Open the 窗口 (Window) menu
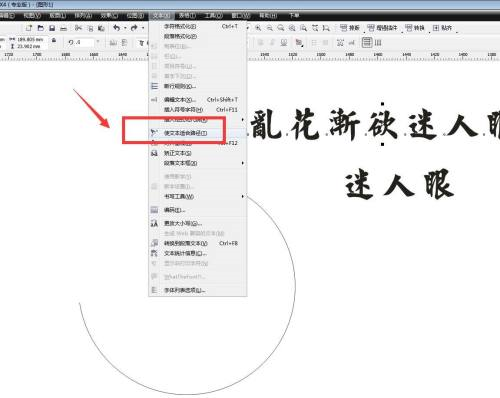This screenshot has height=398, width=500. [x=240, y=16]
